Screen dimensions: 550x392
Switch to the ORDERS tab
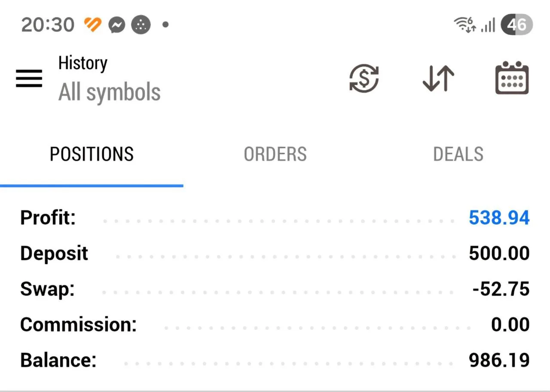click(275, 154)
